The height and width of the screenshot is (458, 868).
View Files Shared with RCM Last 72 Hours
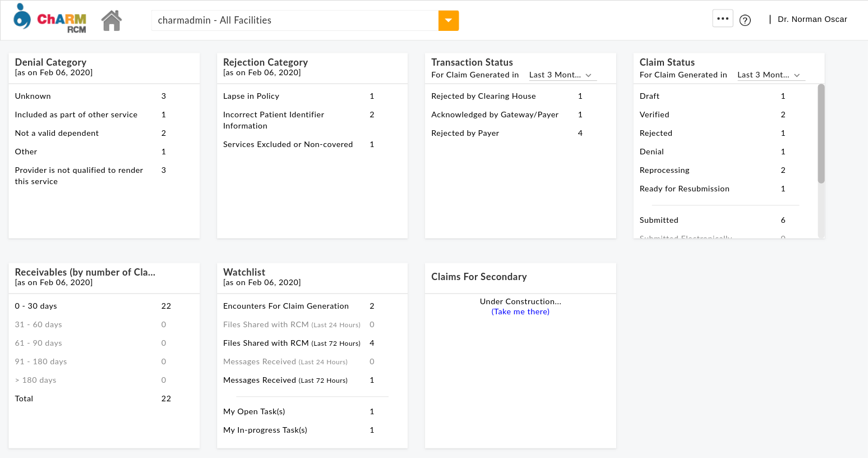coord(292,343)
